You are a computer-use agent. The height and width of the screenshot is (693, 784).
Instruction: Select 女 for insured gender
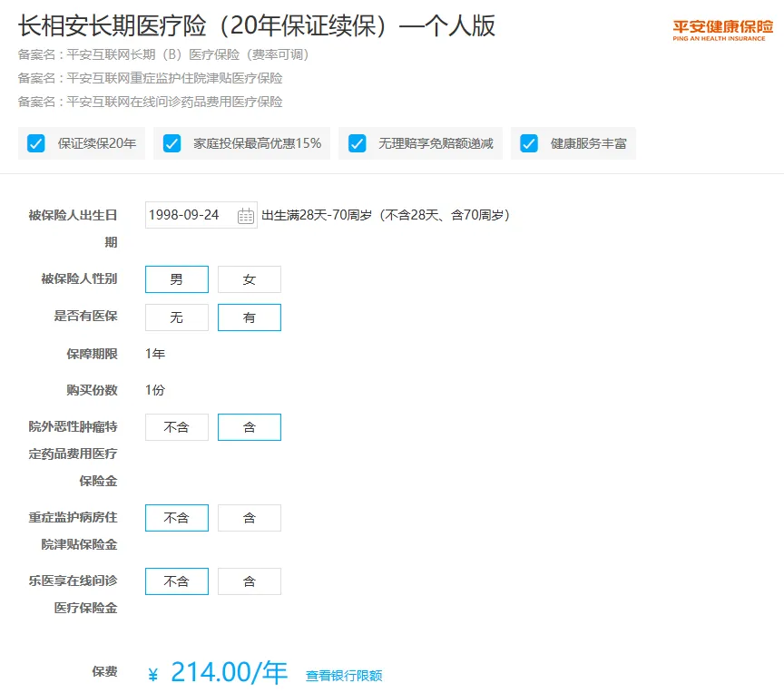point(249,279)
